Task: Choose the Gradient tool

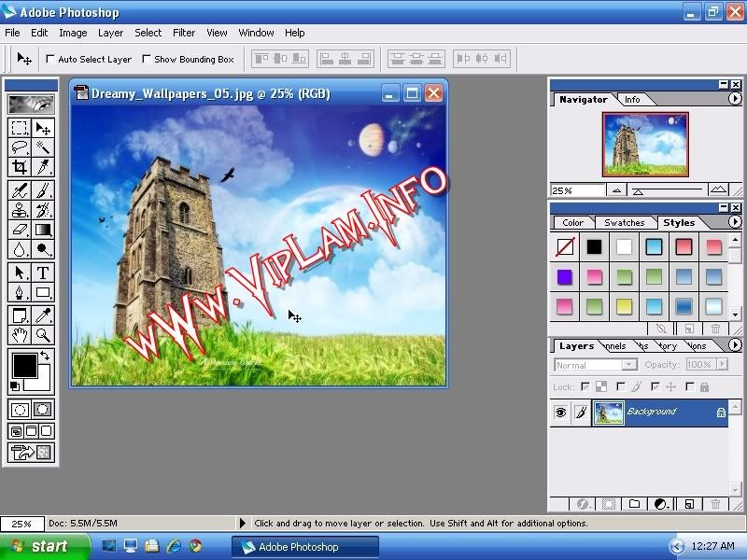Action: 43,230
